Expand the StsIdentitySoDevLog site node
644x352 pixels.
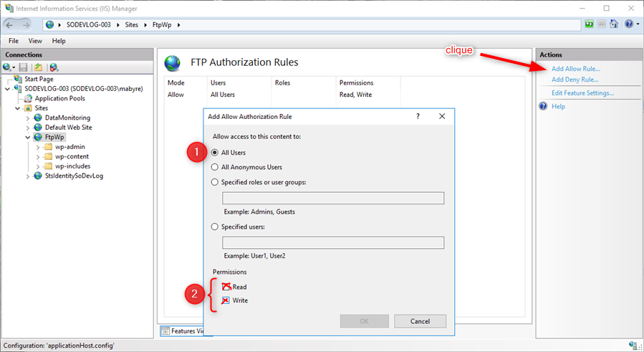(x=27, y=176)
